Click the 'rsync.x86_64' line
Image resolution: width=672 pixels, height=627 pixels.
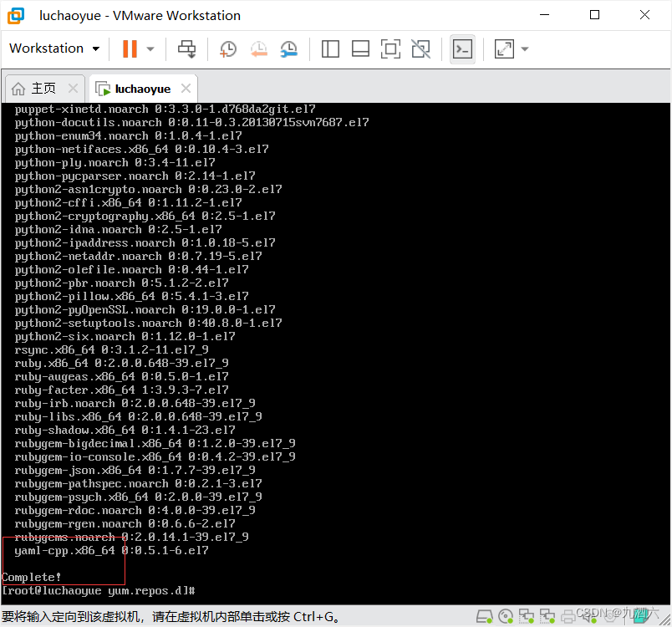click(x=111, y=350)
